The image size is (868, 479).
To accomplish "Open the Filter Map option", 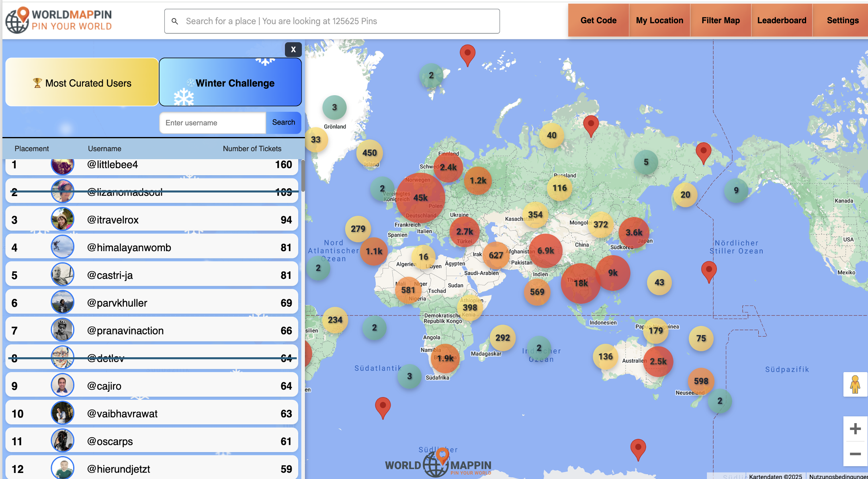I will [x=721, y=20].
